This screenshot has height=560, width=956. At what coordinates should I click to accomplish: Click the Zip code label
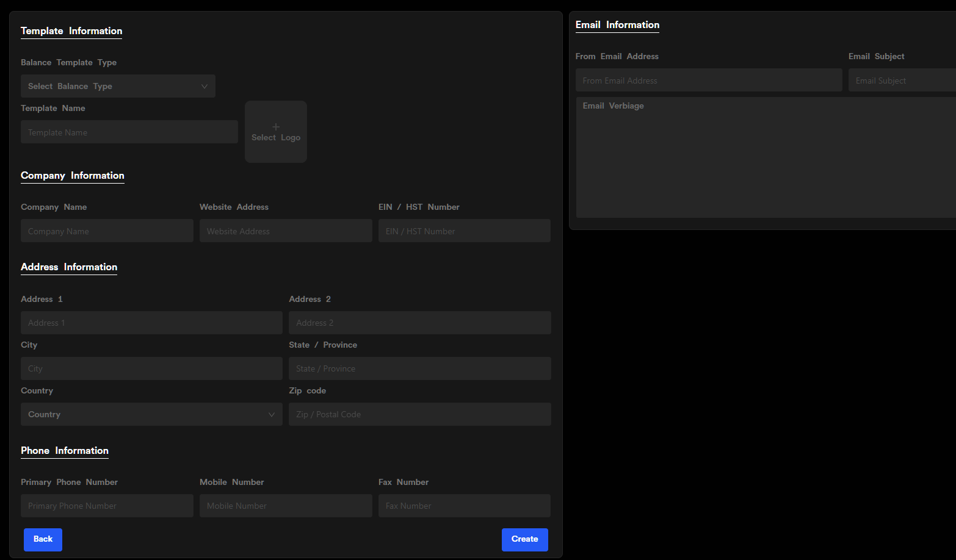(x=307, y=390)
